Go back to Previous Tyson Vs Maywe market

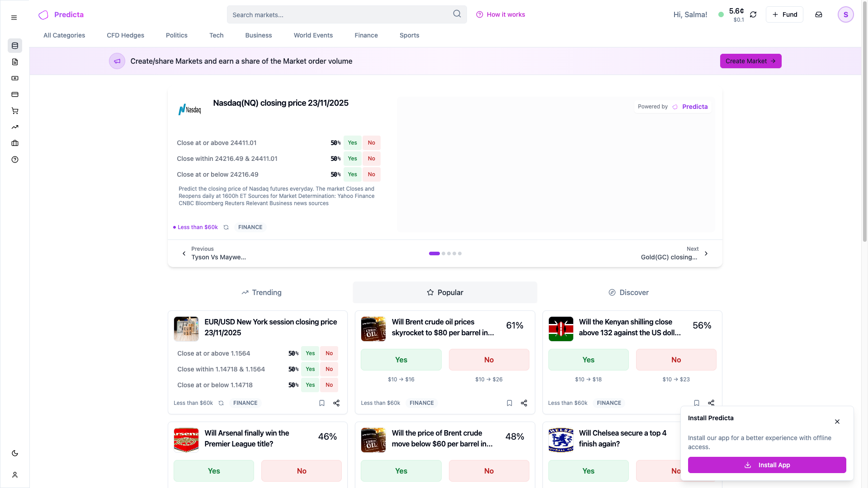tap(212, 253)
